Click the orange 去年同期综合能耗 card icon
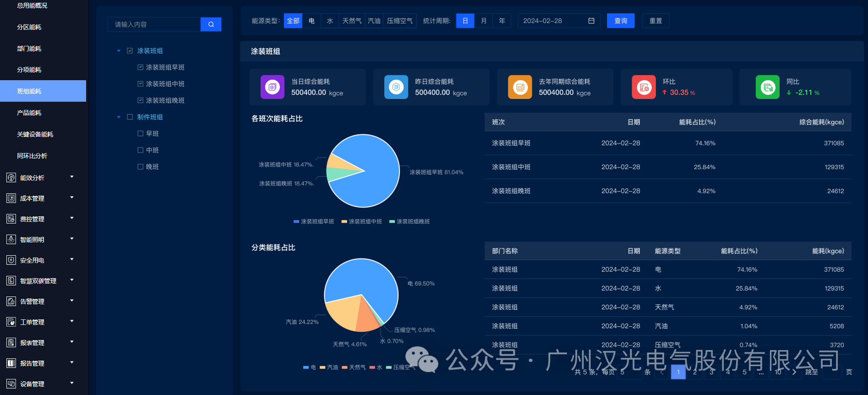The image size is (868, 395). (520, 87)
